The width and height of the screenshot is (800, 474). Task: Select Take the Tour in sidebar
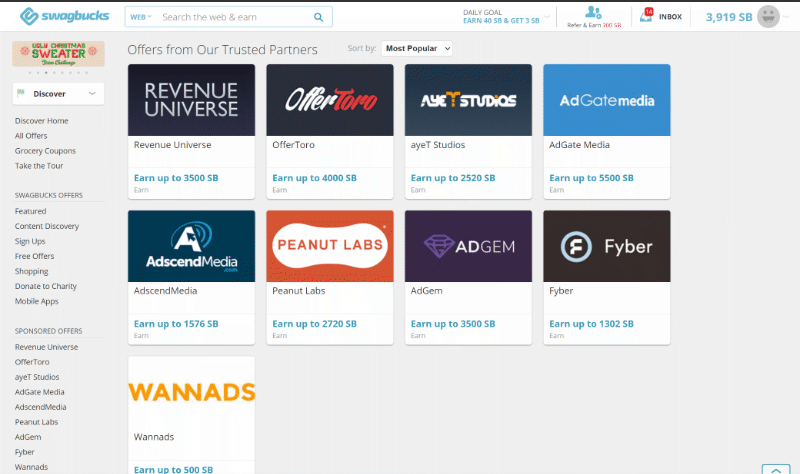39,166
